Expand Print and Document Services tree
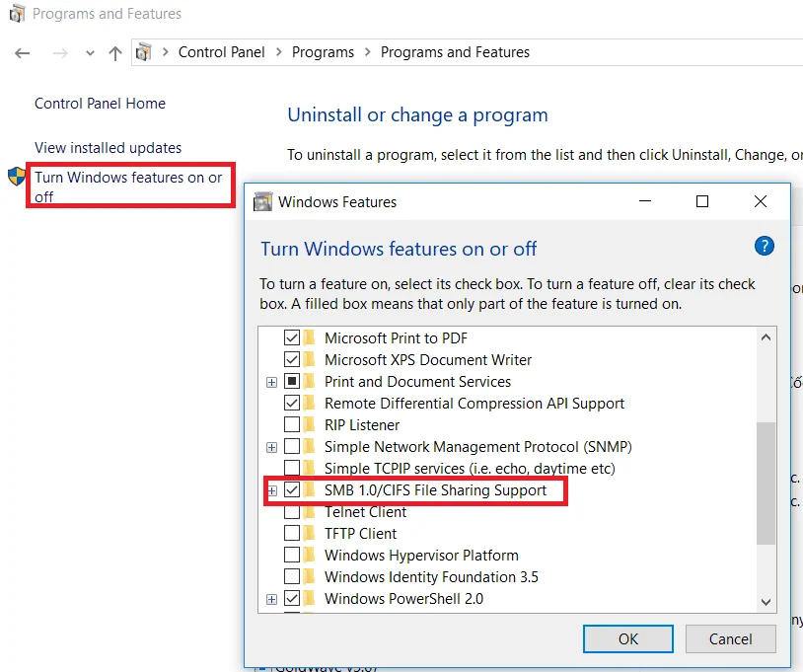Screen dimensions: 803x672 [272, 382]
